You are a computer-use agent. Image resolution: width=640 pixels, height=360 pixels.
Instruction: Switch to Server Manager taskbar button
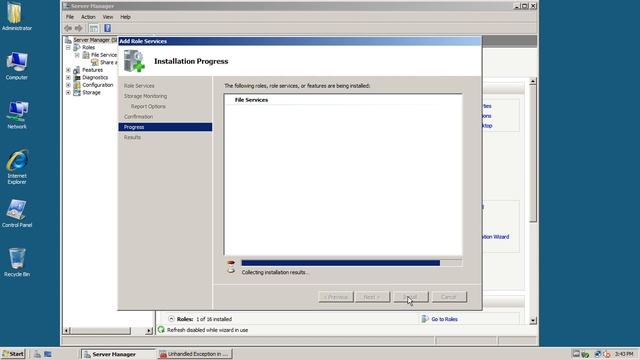pos(118,354)
